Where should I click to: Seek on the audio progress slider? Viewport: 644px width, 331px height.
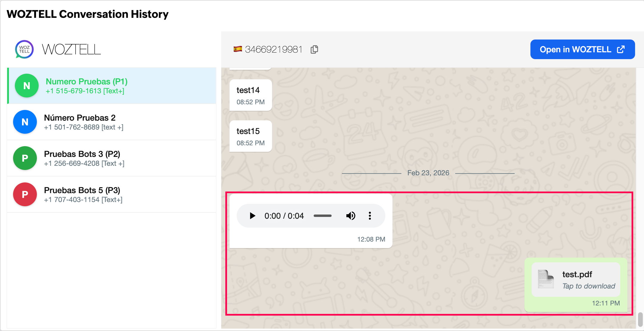[323, 216]
